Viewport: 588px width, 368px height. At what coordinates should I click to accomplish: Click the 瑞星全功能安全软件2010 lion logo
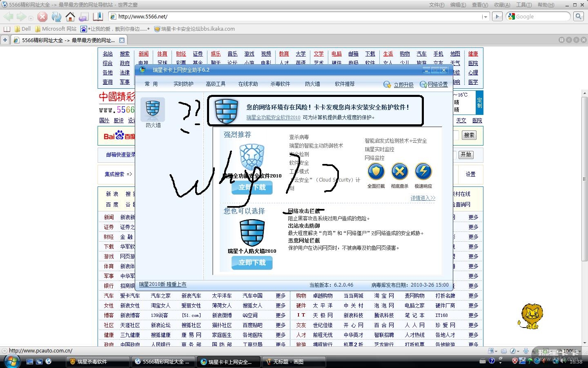252,157
